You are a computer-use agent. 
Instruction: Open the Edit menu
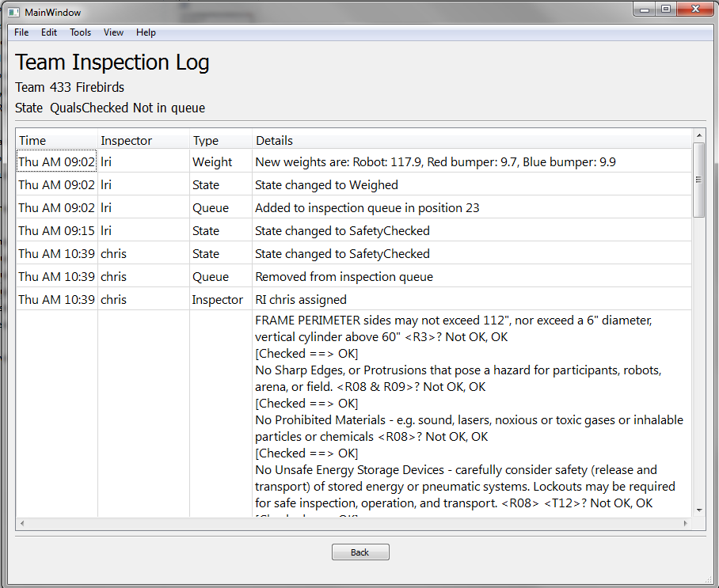pos(49,32)
